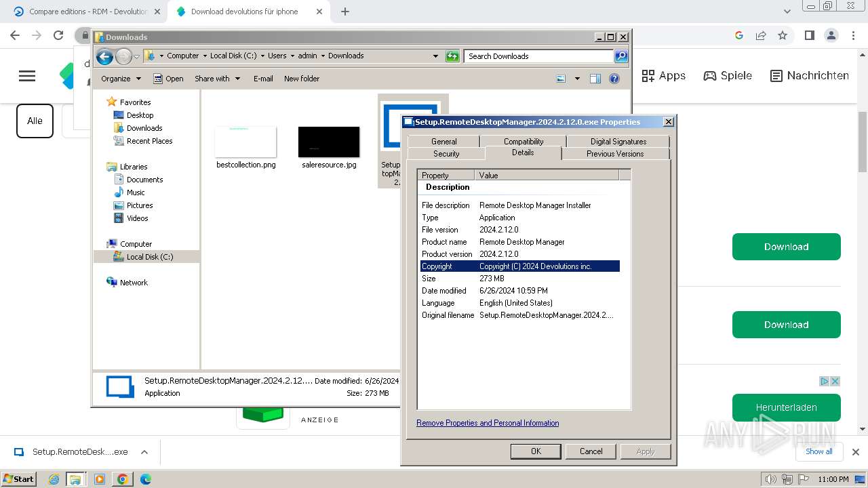Refresh the Downloads folder view
Screen dimensions: 868x488
pyautogui.click(x=452, y=56)
